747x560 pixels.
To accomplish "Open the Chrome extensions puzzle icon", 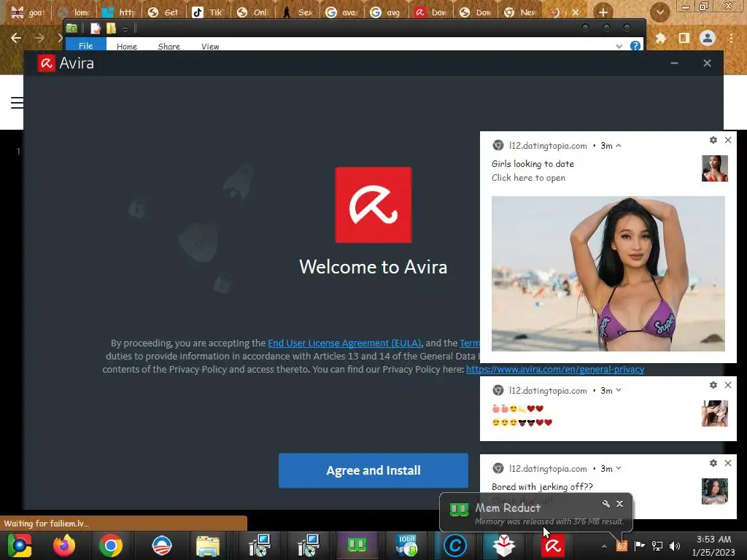I will tap(660, 38).
